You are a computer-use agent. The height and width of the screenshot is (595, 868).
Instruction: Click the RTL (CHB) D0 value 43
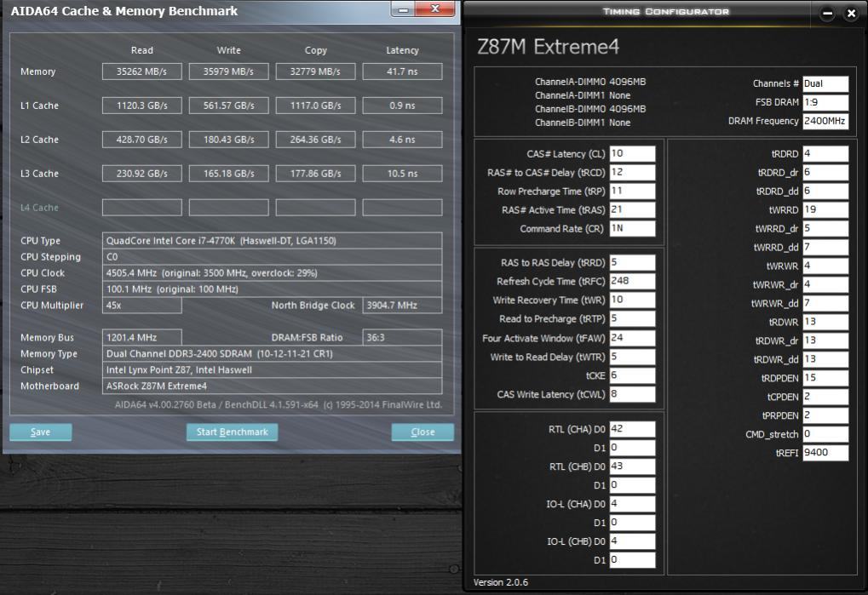[x=632, y=466]
